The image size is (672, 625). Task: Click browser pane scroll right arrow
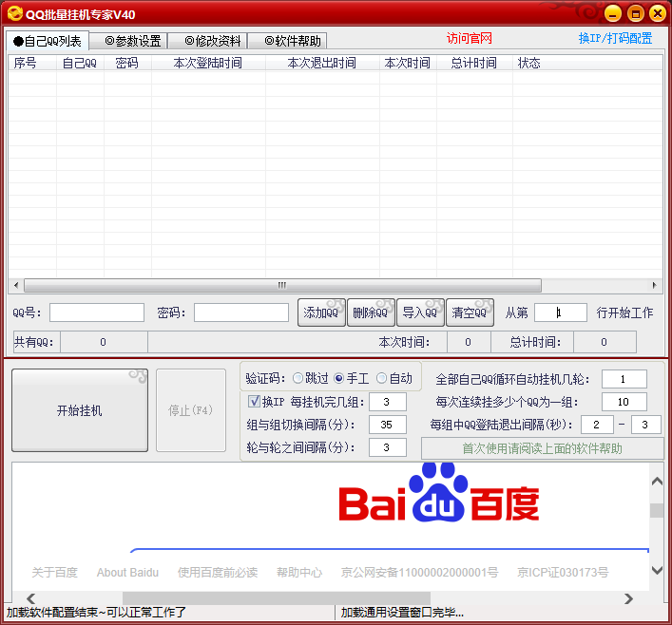(x=628, y=598)
